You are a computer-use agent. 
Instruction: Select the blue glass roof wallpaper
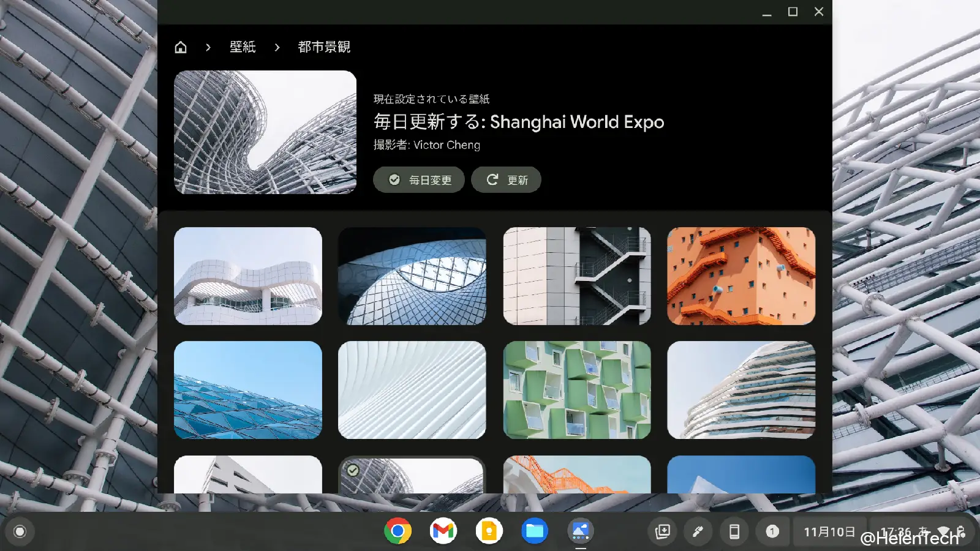[x=248, y=390]
